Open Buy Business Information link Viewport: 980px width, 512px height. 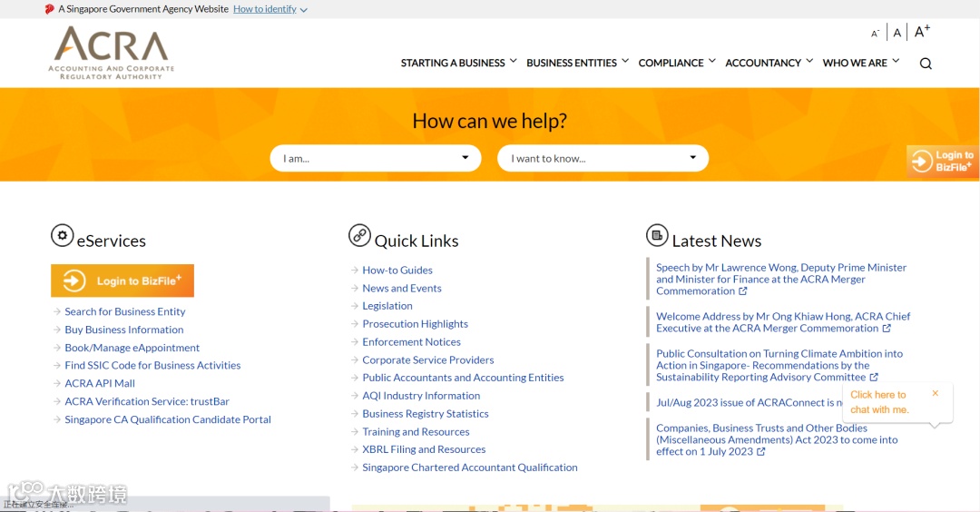[x=124, y=330]
